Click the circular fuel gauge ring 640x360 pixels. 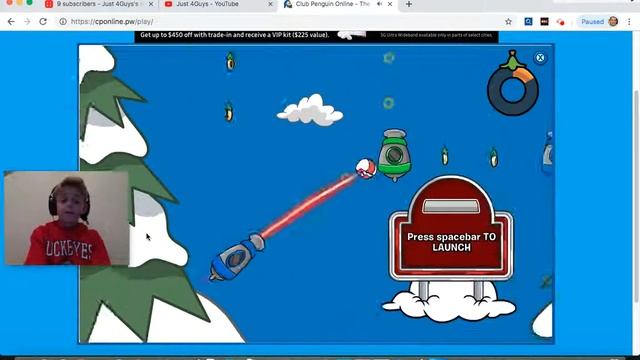pos(513,90)
